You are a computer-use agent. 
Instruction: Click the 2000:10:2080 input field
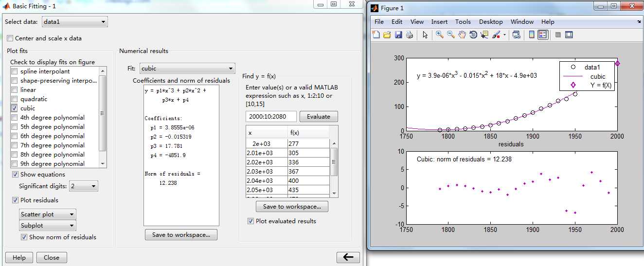[x=271, y=117]
